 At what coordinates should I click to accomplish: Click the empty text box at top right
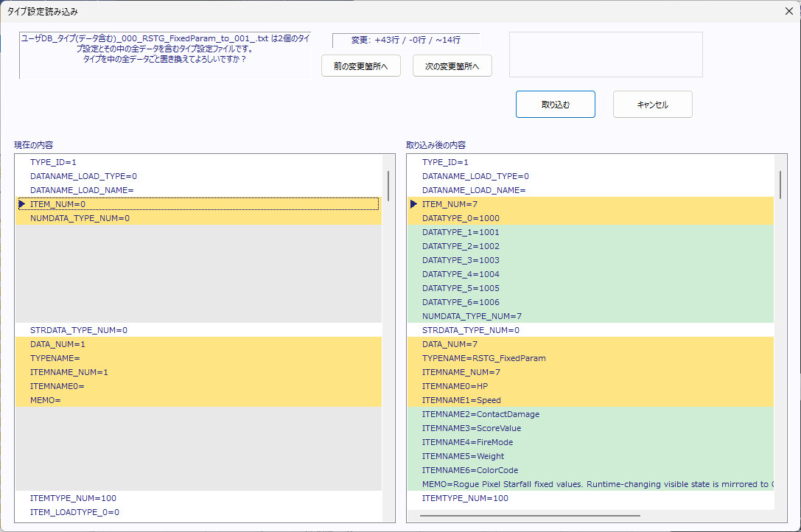(x=606, y=55)
